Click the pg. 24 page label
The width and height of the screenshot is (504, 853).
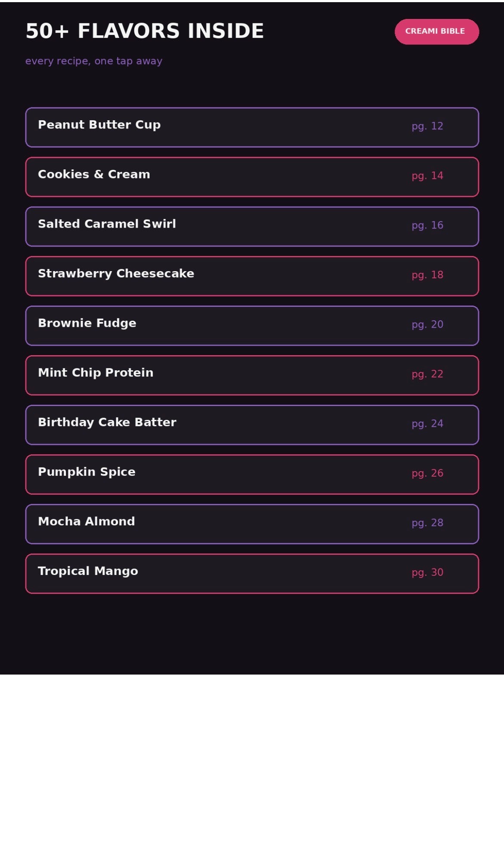(x=427, y=424)
